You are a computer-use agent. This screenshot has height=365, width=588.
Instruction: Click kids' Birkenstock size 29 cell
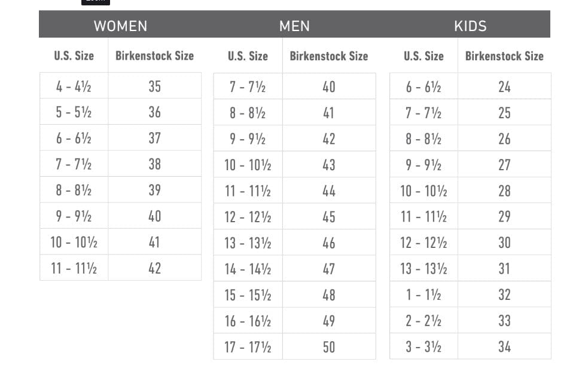coord(504,217)
